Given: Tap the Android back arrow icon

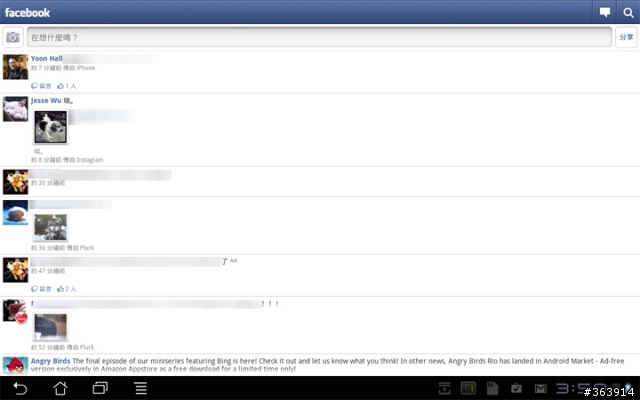Looking at the screenshot, I should [x=20, y=388].
